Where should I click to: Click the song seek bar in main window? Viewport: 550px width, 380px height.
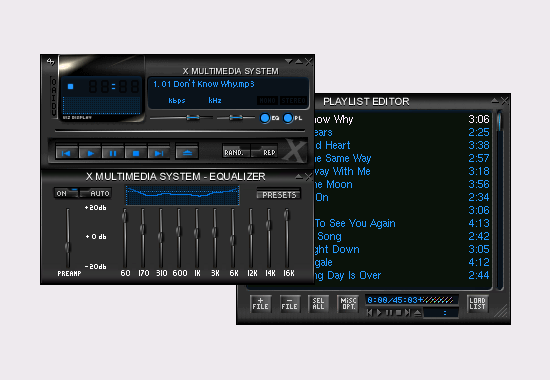[180, 131]
